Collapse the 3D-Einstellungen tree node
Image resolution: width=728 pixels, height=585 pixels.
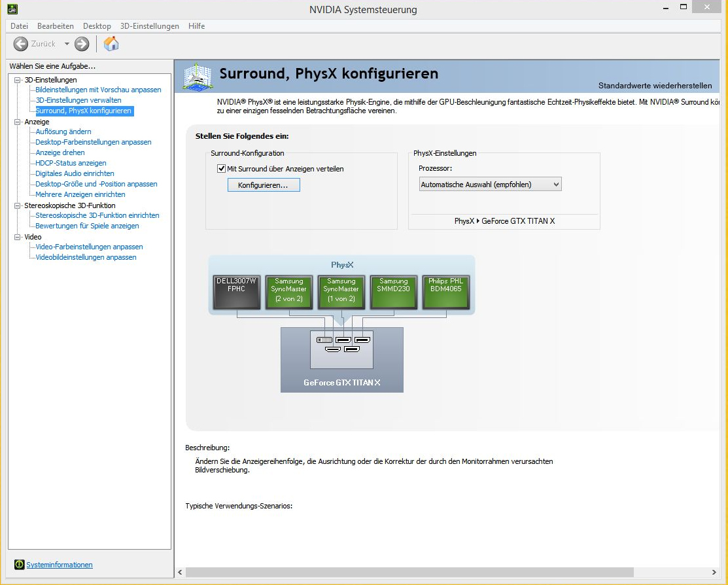pyautogui.click(x=18, y=80)
